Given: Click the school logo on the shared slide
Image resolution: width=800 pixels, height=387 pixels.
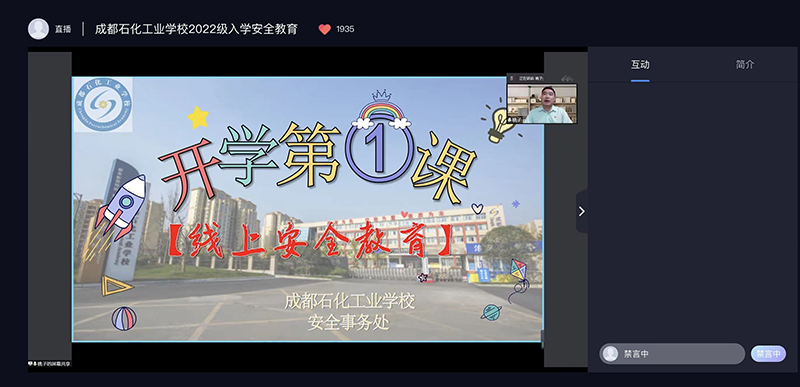Looking at the screenshot, I should 103,104.
